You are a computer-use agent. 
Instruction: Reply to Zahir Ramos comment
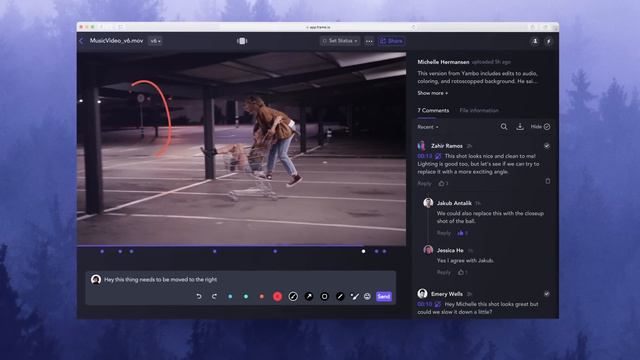click(x=424, y=184)
